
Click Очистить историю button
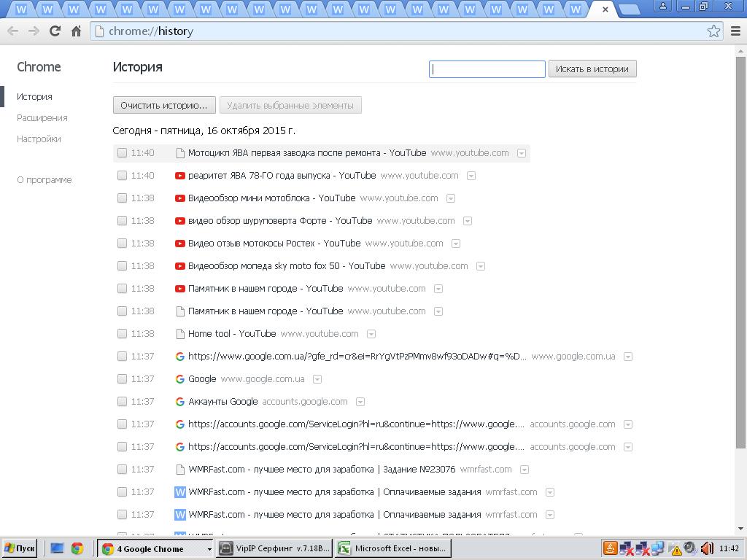164,105
